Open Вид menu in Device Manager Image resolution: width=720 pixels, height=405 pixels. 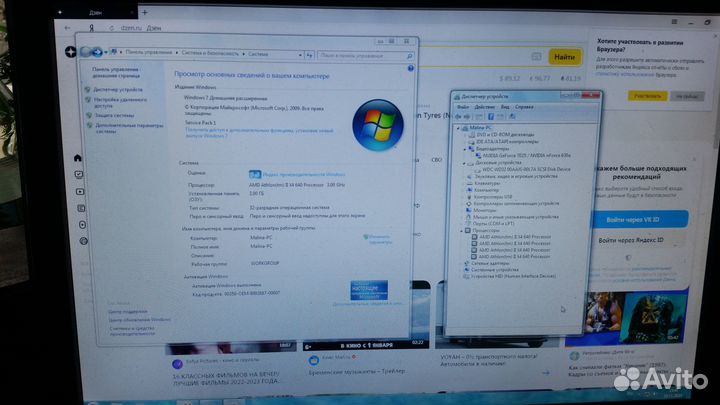505,107
